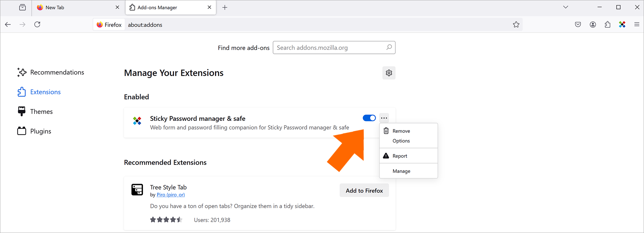Click the Users: 201,938 text

pyautogui.click(x=212, y=220)
